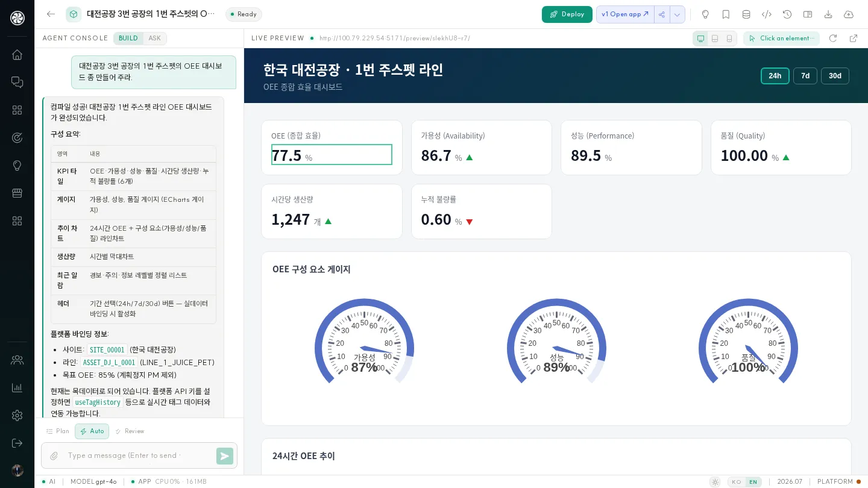Click the logout arrow icon
Viewport: 868px width, 488px height.
click(17, 443)
